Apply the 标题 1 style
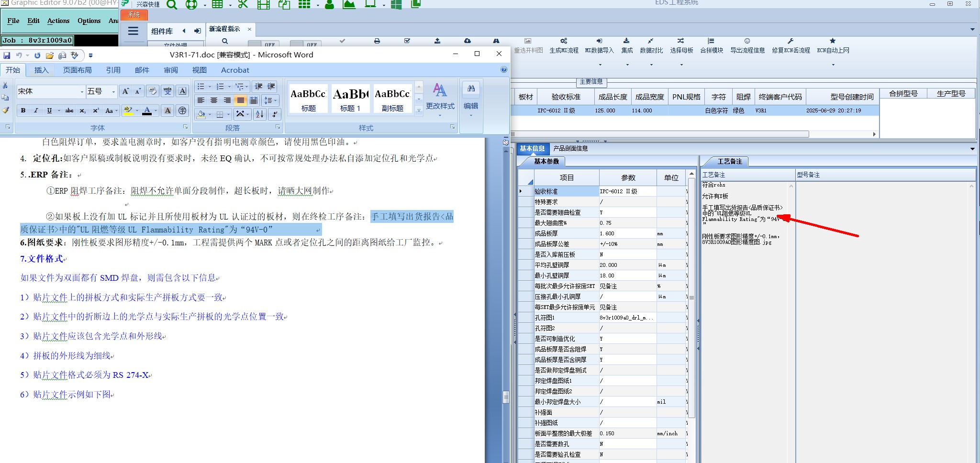The height and width of the screenshot is (463, 980). (350, 99)
